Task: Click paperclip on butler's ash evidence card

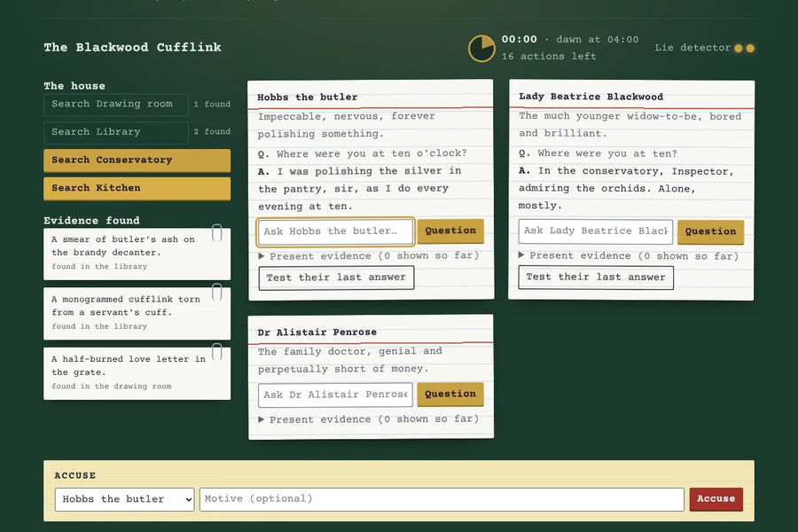Action: (x=217, y=232)
